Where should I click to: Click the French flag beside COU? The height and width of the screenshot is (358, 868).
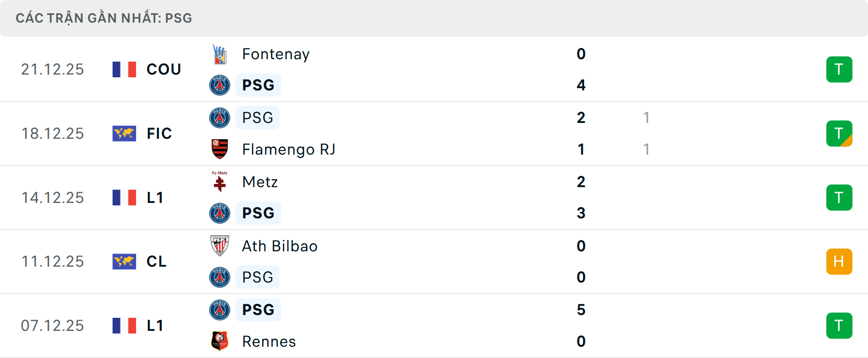(x=124, y=70)
